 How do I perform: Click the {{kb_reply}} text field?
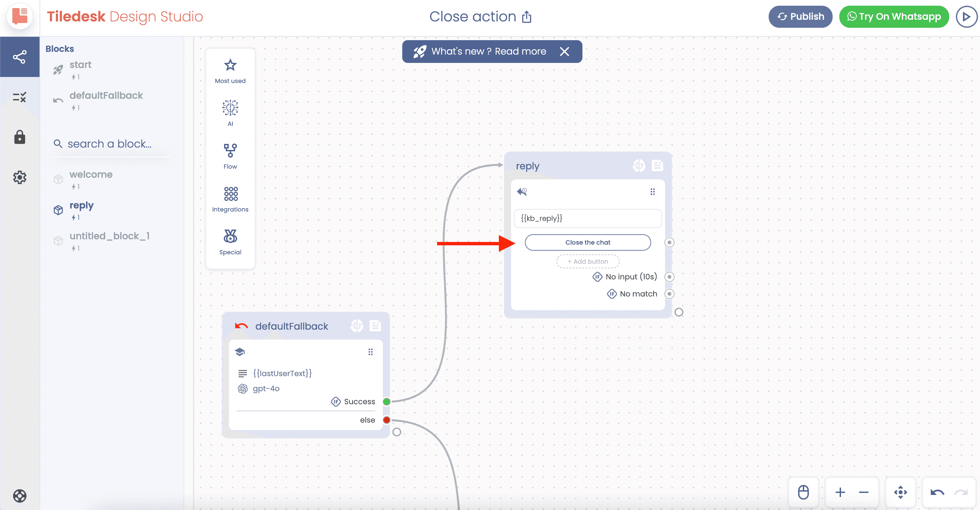coord(587,218)
